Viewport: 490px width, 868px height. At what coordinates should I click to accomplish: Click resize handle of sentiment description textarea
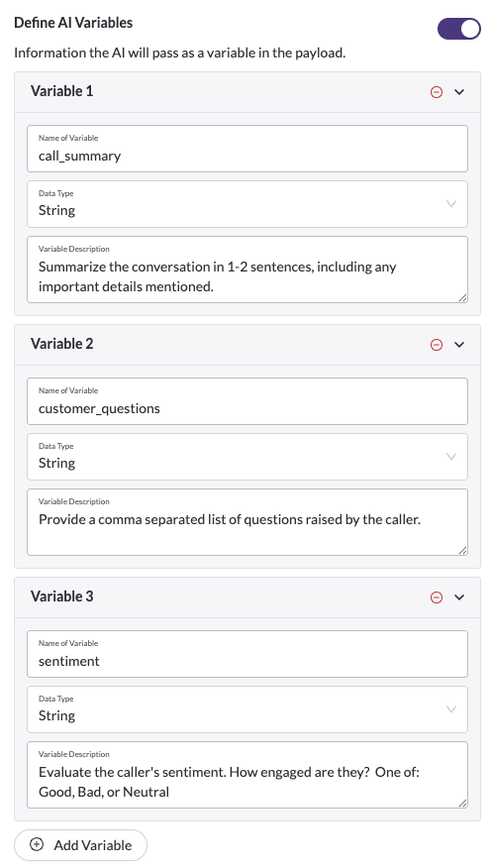(x=463, y=804)
